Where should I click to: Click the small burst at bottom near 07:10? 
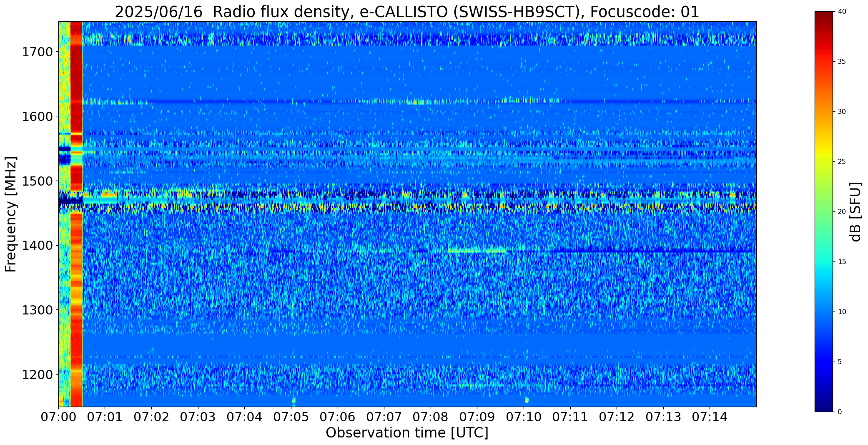coord(527,400)
